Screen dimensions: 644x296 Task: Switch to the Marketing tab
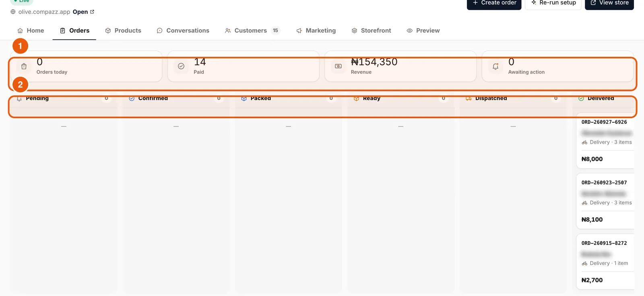[x=316, y=31]
